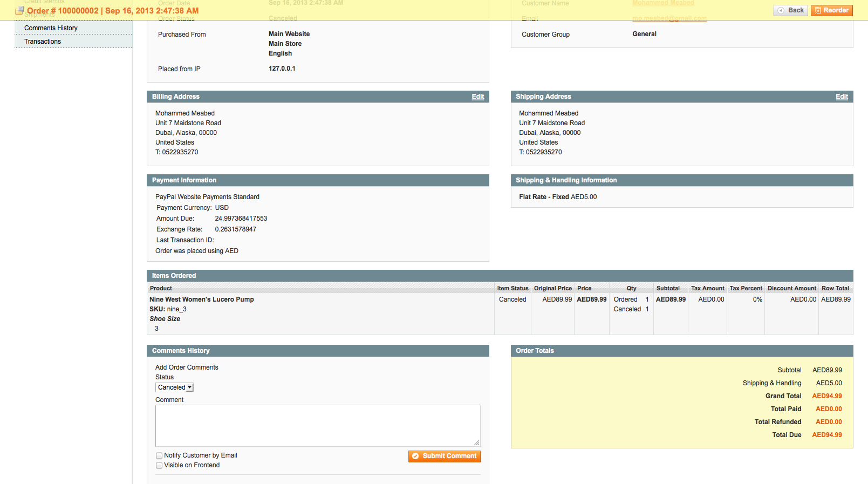The image size is (868, 484).
Task: Click the Placed from IP 127.0.0.1 value
Action: point(282,69)
